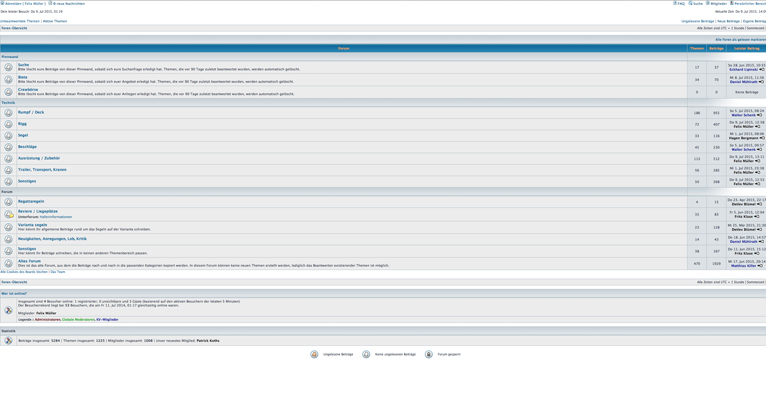Click the Abmelden logout icon

point(2,3)
